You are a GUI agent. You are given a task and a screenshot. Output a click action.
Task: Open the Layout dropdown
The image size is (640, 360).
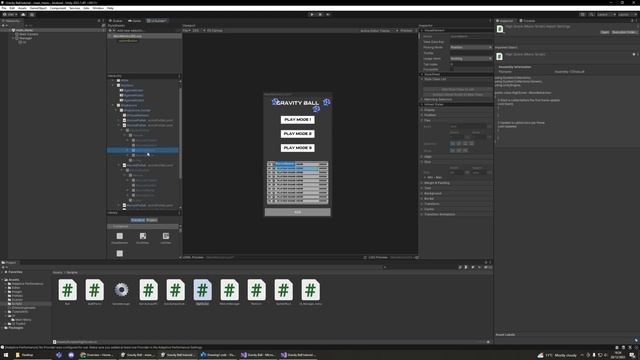click(626, 14)
